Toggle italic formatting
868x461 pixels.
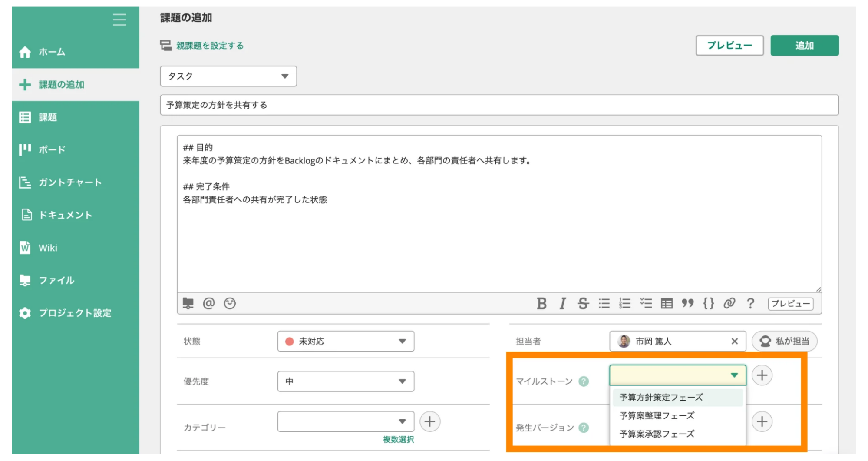click(562, 303)
